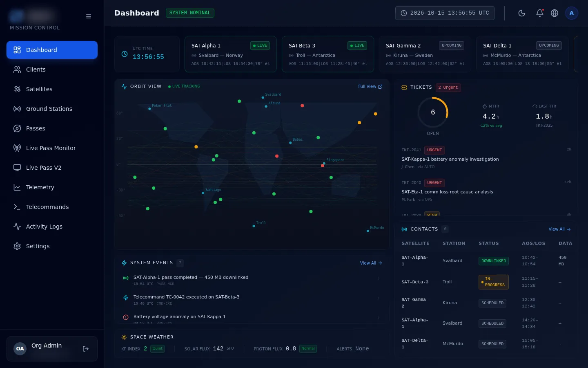Open the Satellites section
Image resolution: width=588 pixels, height=368 pixels.
(52, 89)
